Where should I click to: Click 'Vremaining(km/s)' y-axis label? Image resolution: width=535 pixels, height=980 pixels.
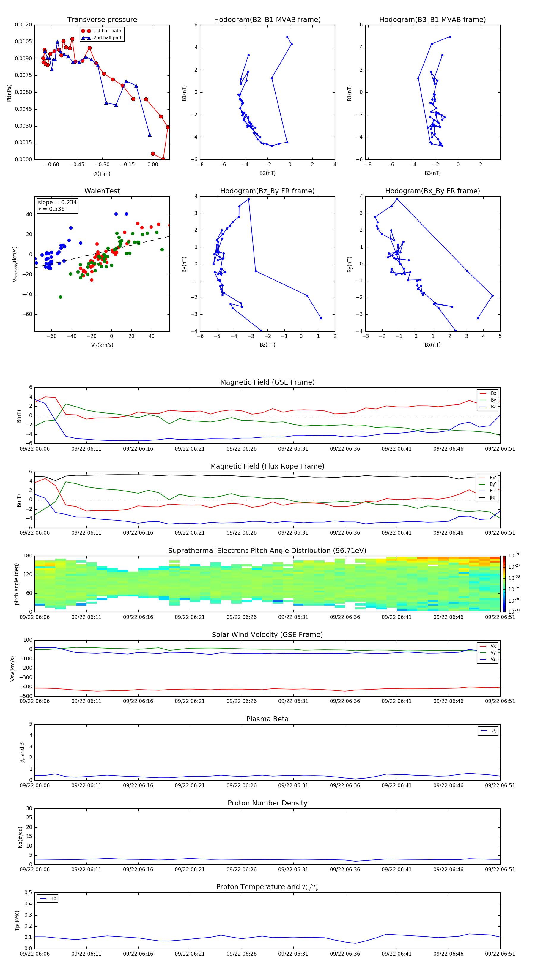coord(15,264)
